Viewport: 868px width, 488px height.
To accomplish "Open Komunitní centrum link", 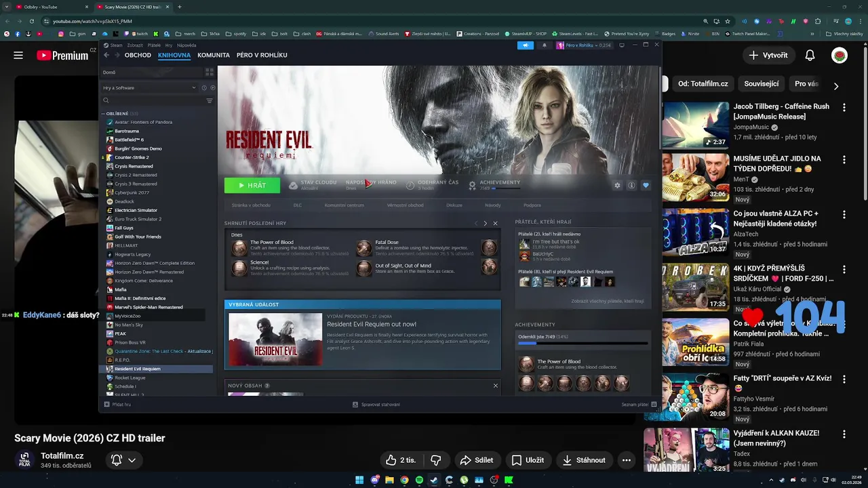I will [x=344, y=205].
